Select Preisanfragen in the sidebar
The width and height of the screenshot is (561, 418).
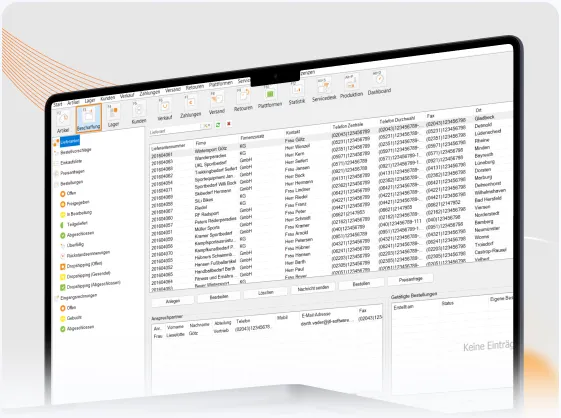click(x=72, y=172)
